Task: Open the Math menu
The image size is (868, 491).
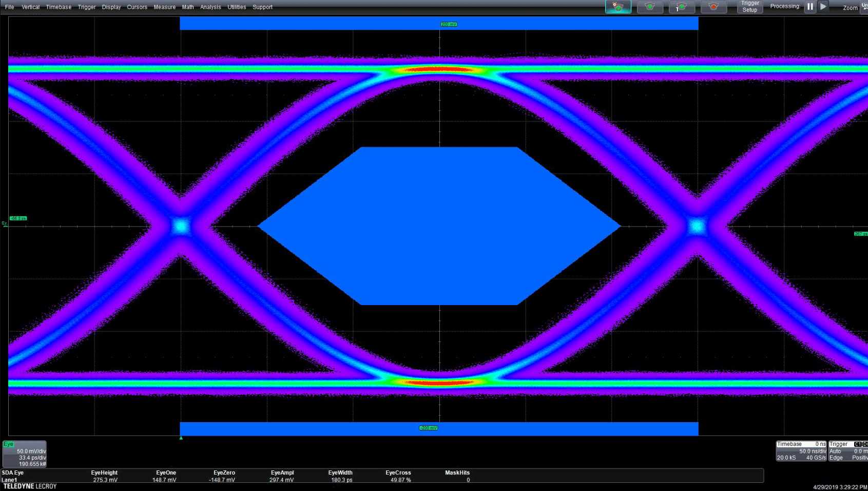Action: coord(188,7)
